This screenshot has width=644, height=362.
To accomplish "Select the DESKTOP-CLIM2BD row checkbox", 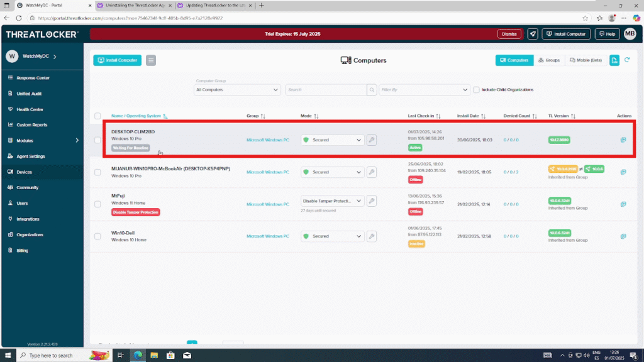I will (x=97, y=140).
